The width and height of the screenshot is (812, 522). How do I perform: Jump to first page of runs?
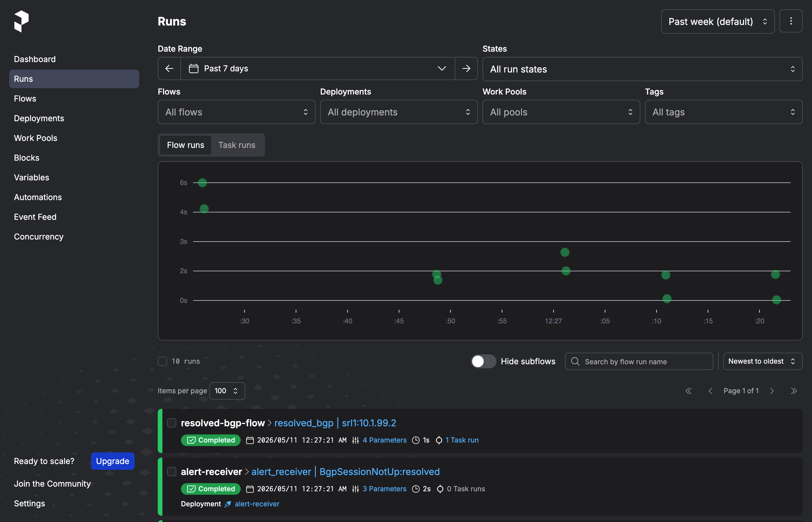(688, 391)
